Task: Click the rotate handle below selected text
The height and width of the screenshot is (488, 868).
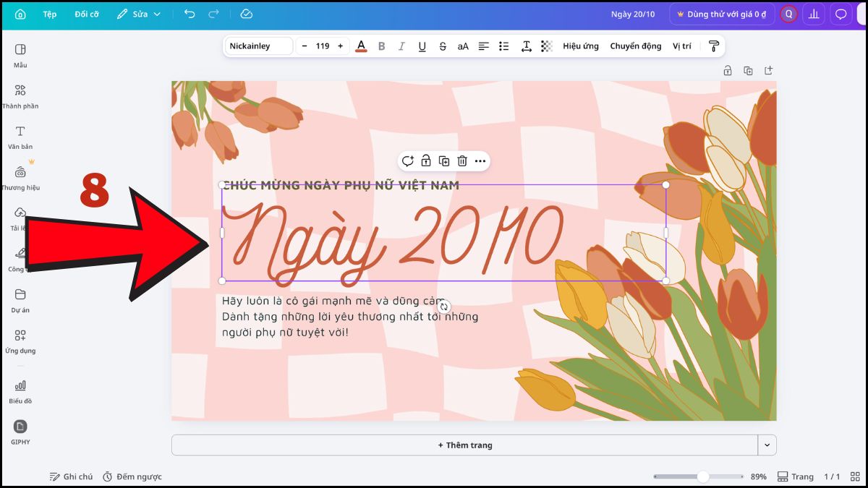Action: 444,307
